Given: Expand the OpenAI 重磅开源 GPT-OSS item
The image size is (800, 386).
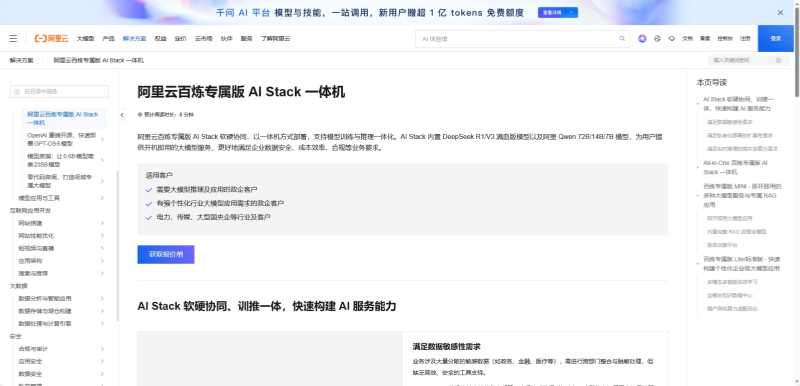Looking at the screenshot, I should [x=103, y=139].
